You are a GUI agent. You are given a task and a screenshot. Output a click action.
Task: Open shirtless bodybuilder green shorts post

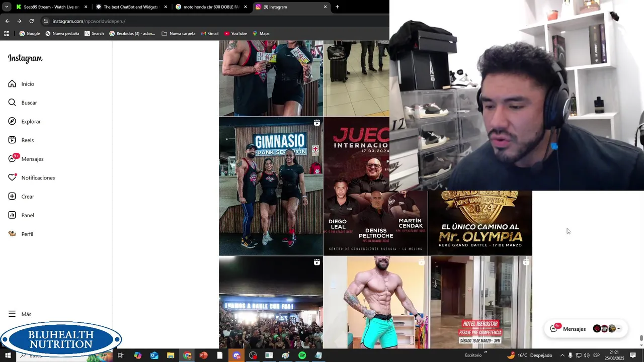click(x=375, y=303)
